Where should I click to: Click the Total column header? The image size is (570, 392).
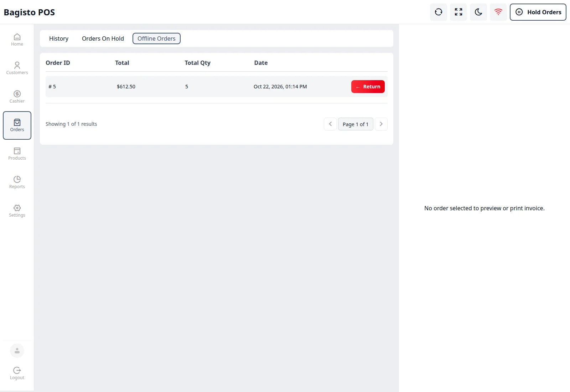click(122, 63)
